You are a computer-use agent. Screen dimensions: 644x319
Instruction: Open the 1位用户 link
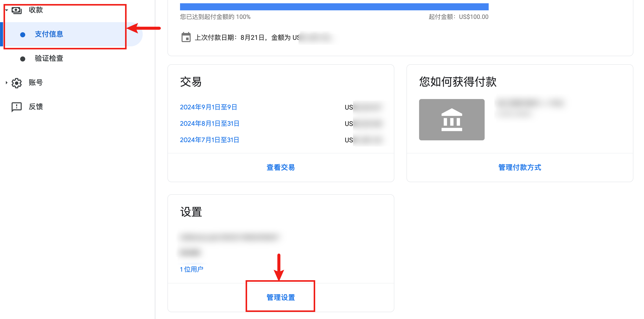[x=192, y=269]
